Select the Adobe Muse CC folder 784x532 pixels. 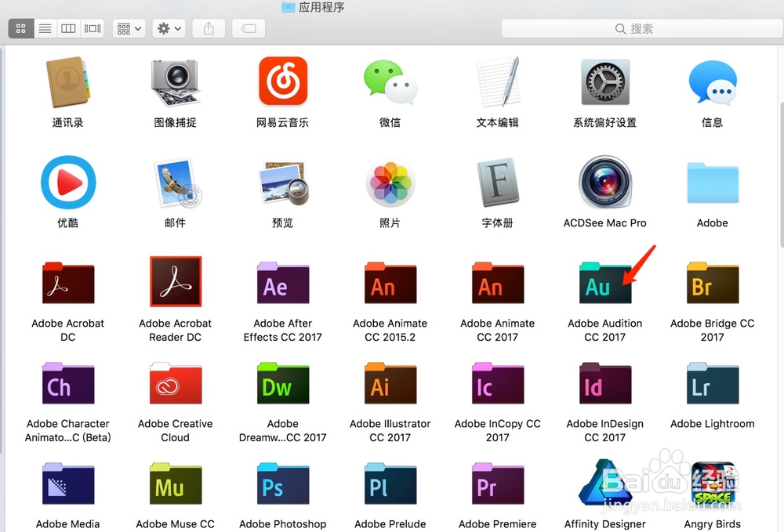click(176, 483)
